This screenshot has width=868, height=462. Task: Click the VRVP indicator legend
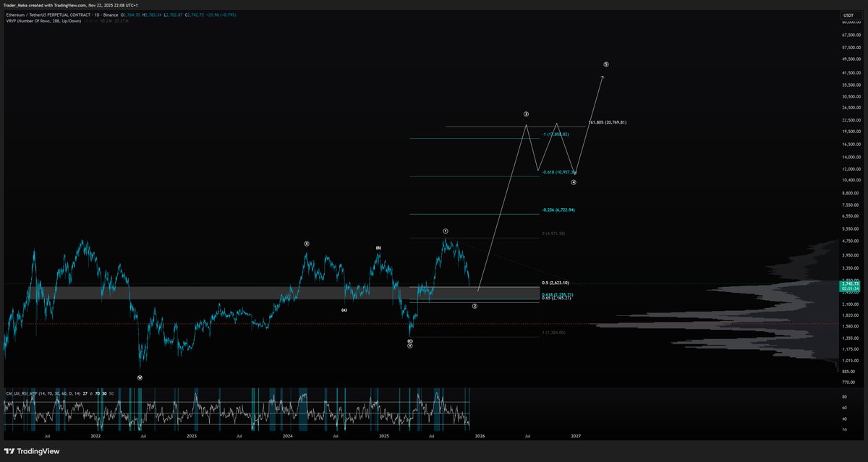45,21
